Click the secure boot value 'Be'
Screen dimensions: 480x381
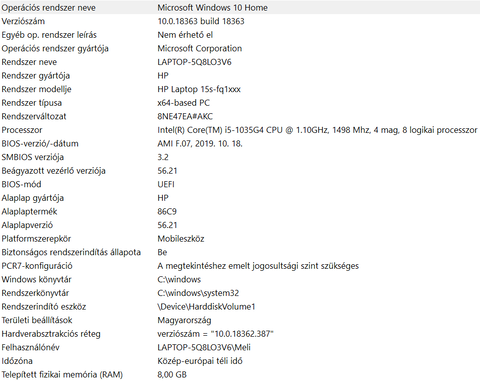pos(162,252)
